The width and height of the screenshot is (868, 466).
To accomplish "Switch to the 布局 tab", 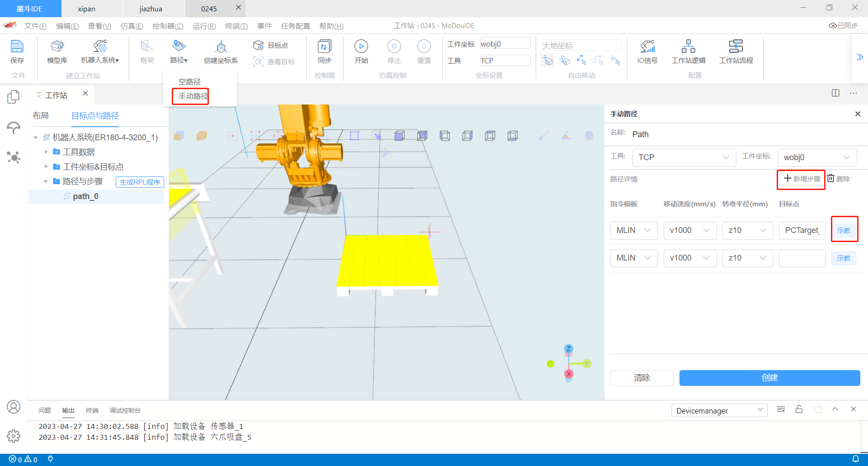I will tap(41, 116).
